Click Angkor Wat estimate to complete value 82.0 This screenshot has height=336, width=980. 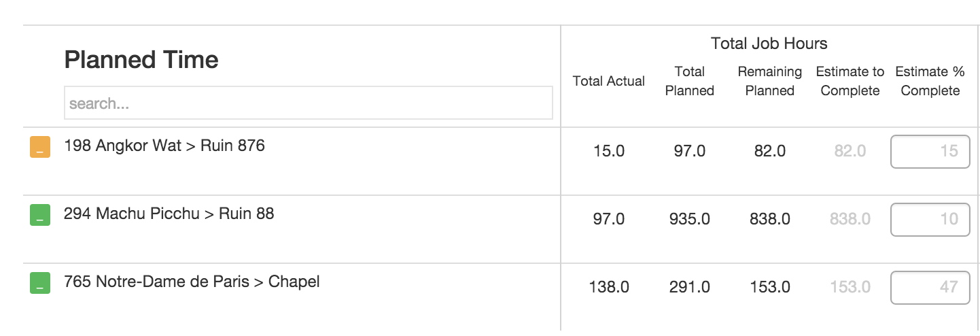click(x=850, y=151)
